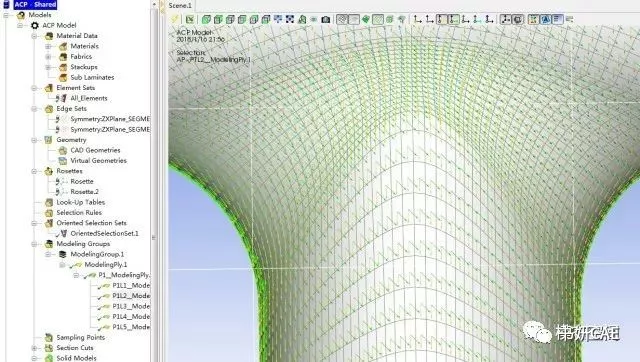640x362 pixels.
Task: Click the ACP Model gear icon
Action: click(35, 25)
